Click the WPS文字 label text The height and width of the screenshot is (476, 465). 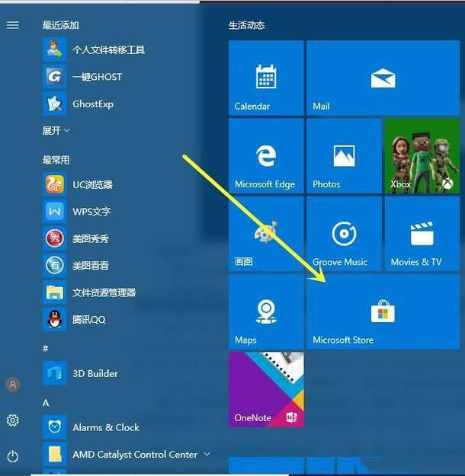(91, 212)
